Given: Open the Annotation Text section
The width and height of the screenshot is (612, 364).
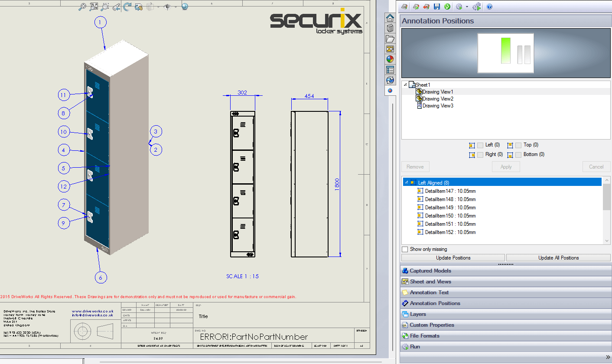Looking at the screenshot, I should (x=429, y=292).
